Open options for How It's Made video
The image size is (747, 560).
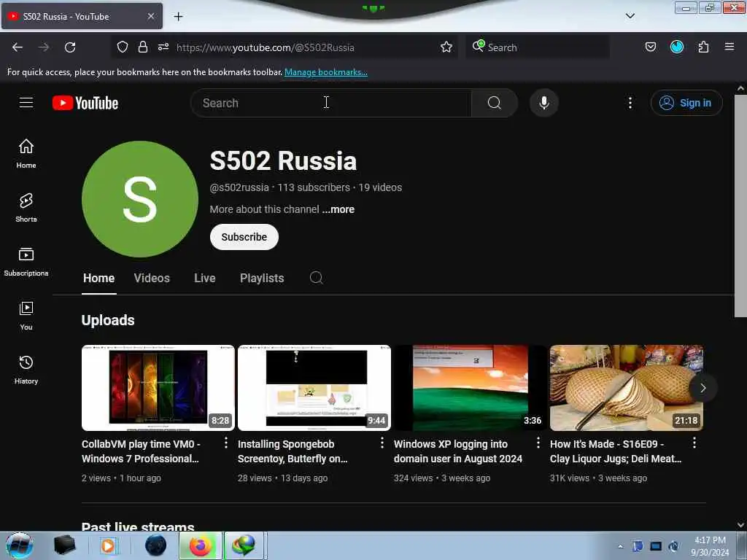694,443
